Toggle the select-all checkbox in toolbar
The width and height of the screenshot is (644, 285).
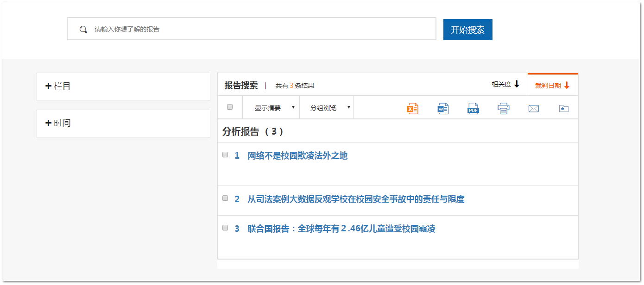pyautogui.click(x=230, y=107)
